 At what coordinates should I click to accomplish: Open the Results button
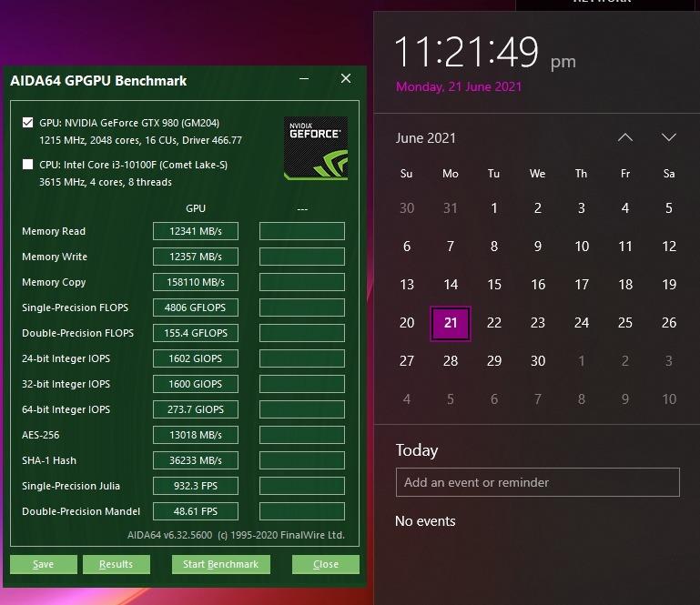[116, 564]
